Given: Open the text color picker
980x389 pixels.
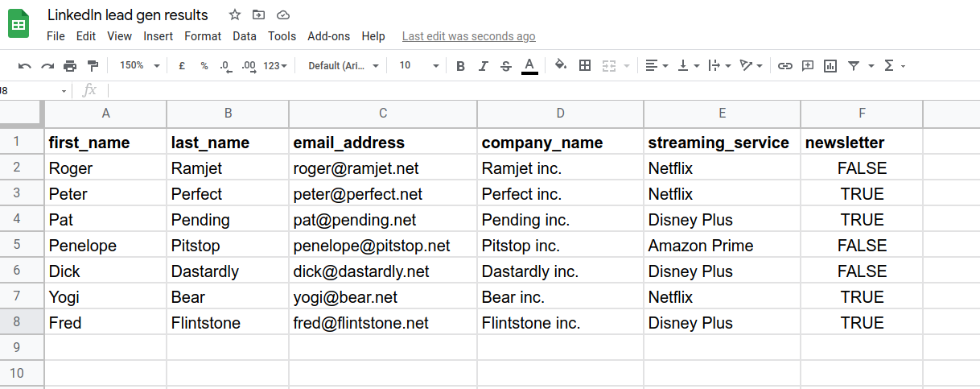Looking at the screenshot, I should tap(529, 66).
